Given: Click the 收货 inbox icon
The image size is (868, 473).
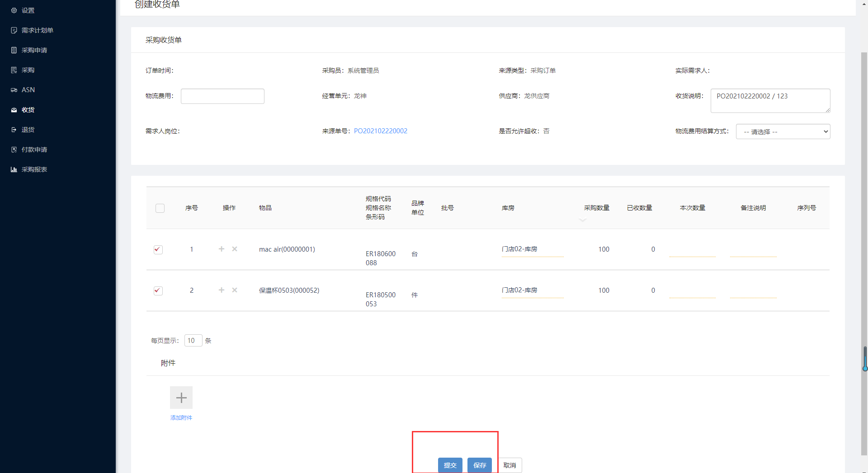Looking at the screenshot, I should pos(14,110).
